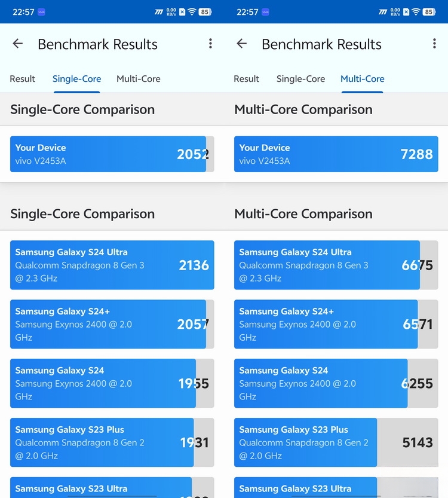Open your device multi-core score 7288 bar
448x498 pixels.
(336, 154)
